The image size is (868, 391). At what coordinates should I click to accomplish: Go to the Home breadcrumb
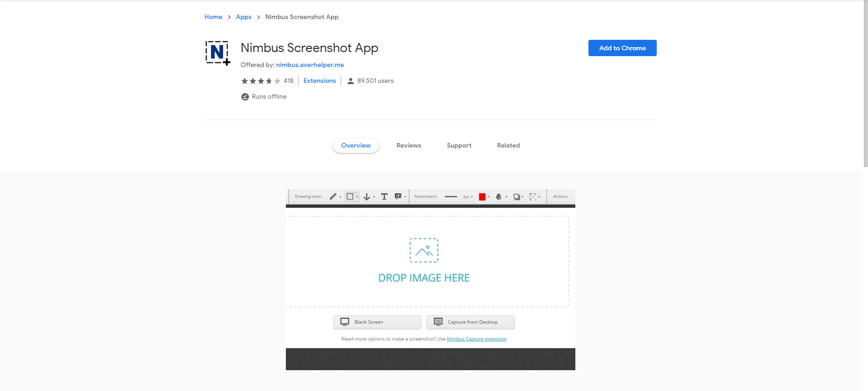[213, 17]
